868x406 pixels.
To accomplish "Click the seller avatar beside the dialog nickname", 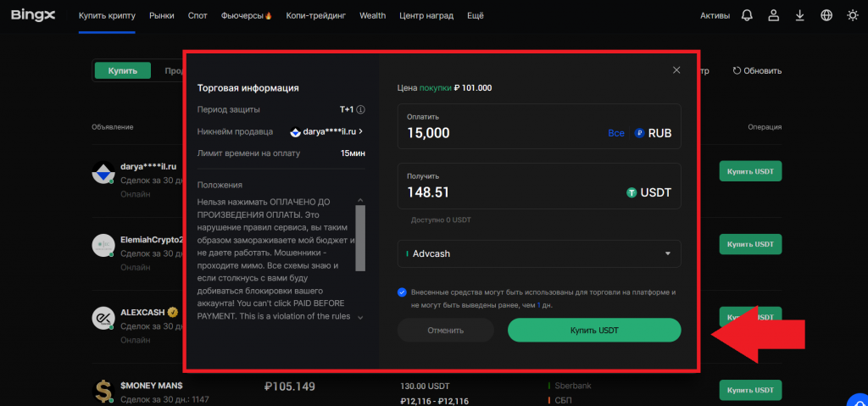I will click(x=296, y=132).
